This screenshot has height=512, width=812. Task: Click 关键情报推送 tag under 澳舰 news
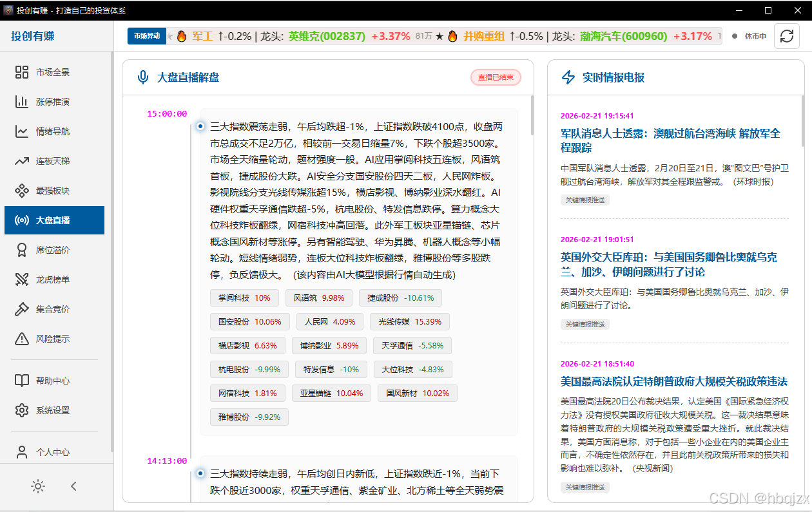(x=585, y=200)
